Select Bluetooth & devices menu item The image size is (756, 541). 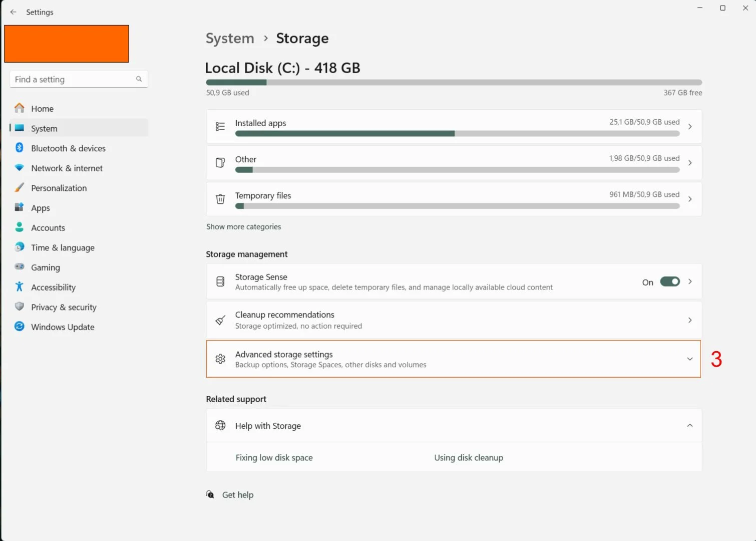click(x=79, y=148)
